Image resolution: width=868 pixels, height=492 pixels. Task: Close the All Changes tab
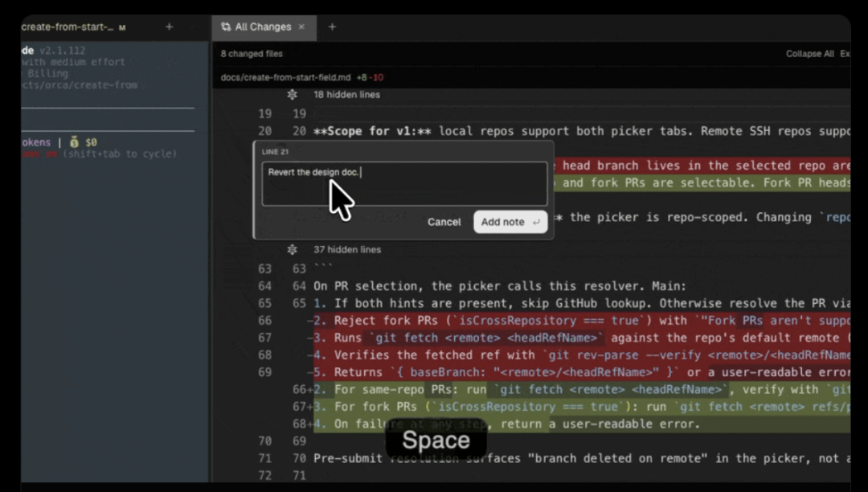pos(301,27)
